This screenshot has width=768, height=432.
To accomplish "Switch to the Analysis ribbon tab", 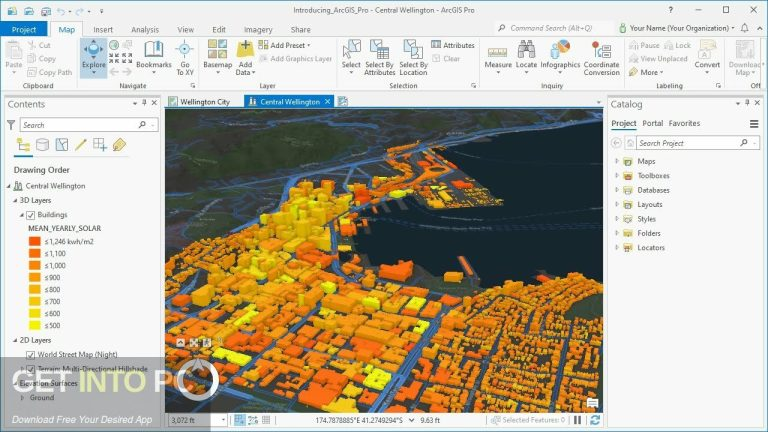I will [145, 29].
